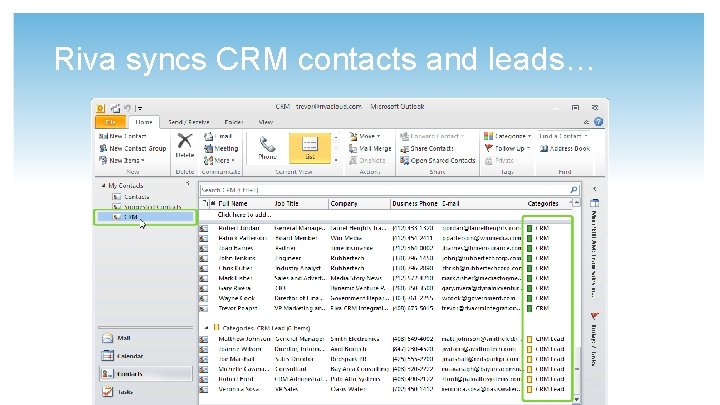The image size is (720, 405).
Task: Create a New Contact
Action: pyautogui.click(x=123, y=136)
